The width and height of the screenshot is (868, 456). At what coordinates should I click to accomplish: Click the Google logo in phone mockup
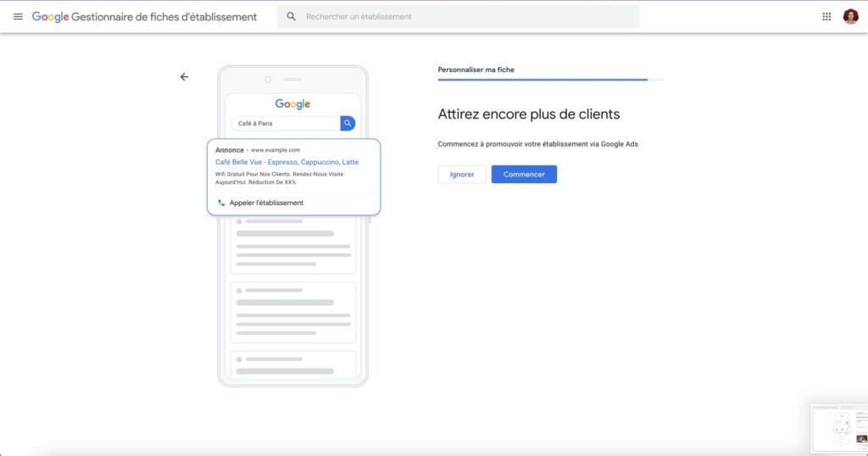[x=292, y=104]
